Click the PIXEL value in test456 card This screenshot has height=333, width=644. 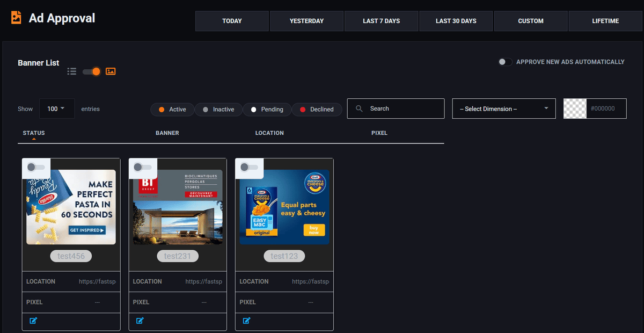click(x=97, y=302)
